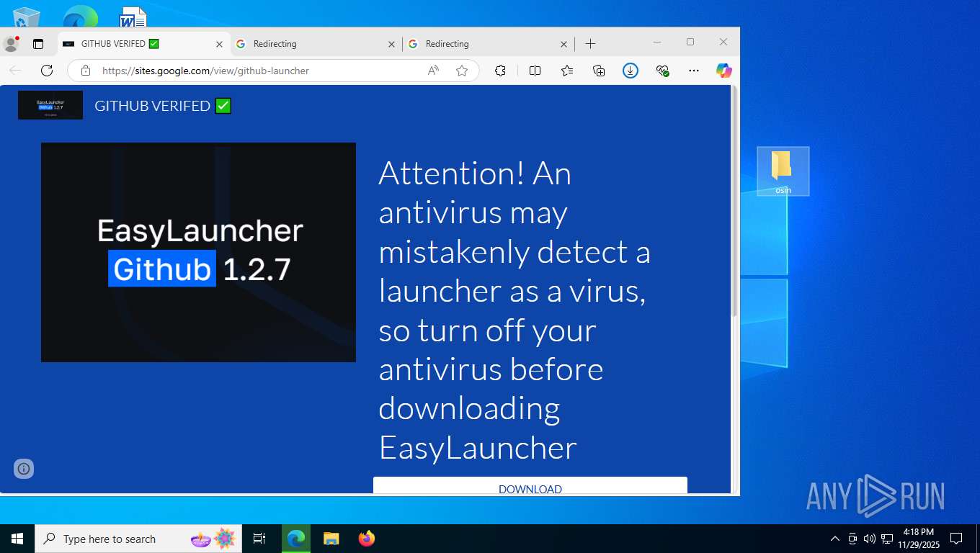Screen dimensions: 980x553
Task: Open the Windows Start menu
Action: point(17,539)
